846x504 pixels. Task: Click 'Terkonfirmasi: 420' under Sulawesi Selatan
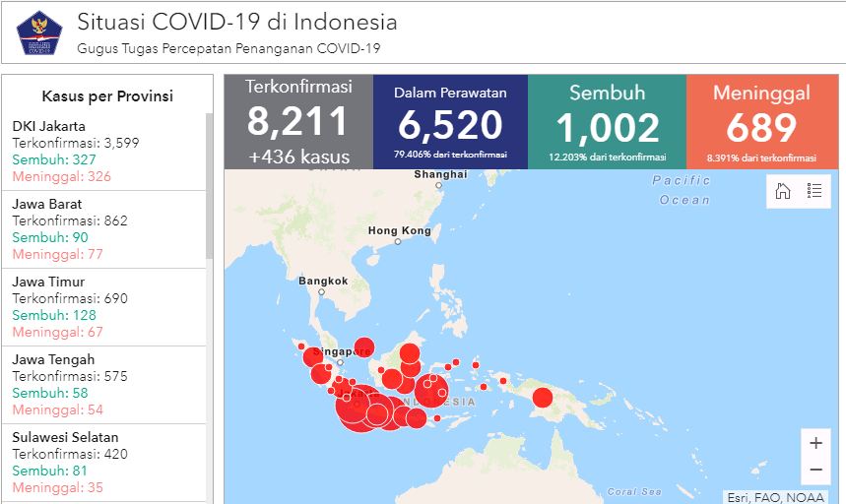pos(70,454)
